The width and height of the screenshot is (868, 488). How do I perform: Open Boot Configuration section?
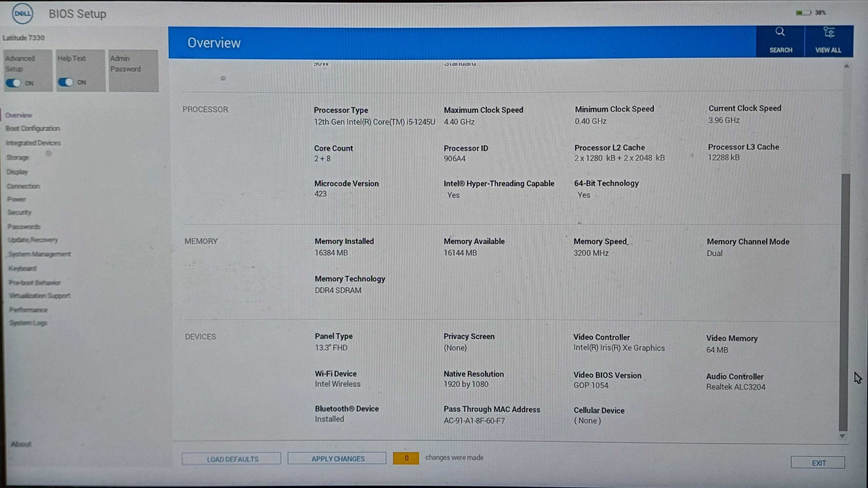click(33, 128)
